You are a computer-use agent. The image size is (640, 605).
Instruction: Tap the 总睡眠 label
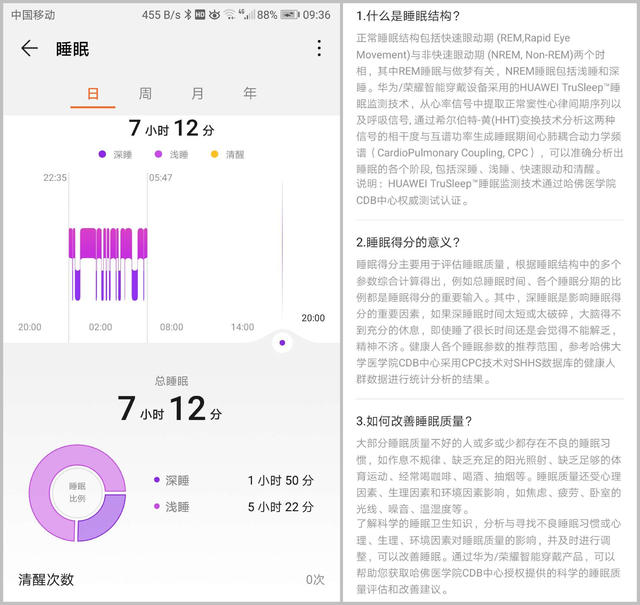[171, 381]
